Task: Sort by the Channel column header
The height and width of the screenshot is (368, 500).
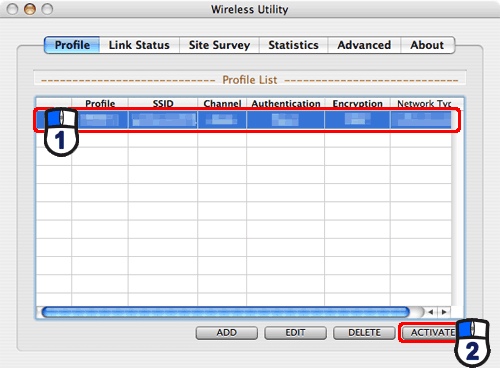Action: [x=222, y=103]
